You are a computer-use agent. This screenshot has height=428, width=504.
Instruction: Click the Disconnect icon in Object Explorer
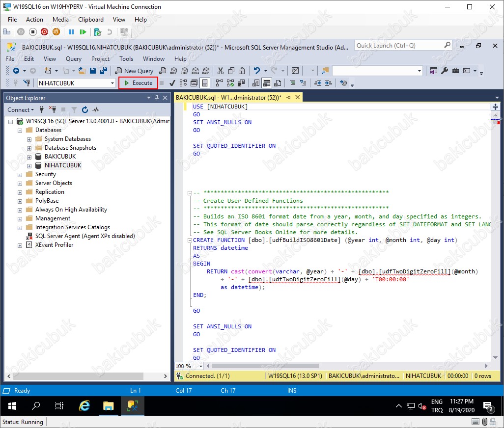click(53, 110)
